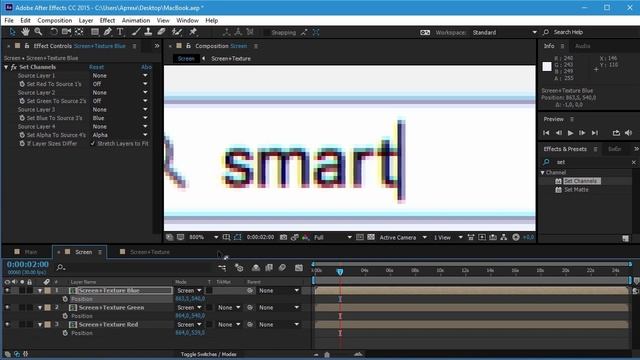Open Active Camera view dropdown
640x360 pixels.
coord(403,237)
